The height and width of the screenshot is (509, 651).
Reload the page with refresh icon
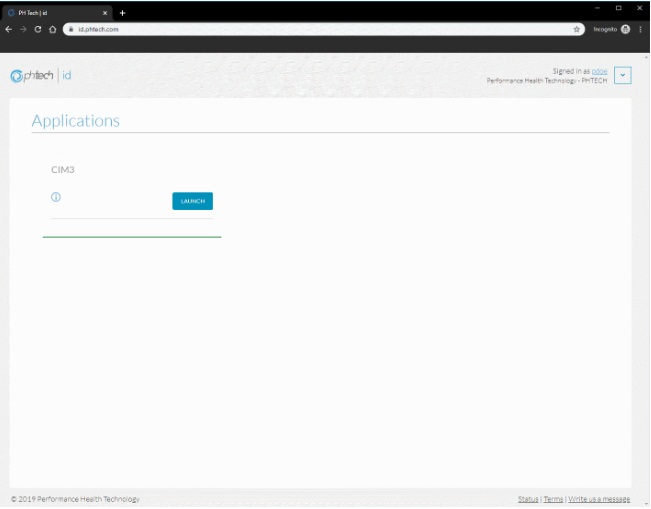pos(38,30)
